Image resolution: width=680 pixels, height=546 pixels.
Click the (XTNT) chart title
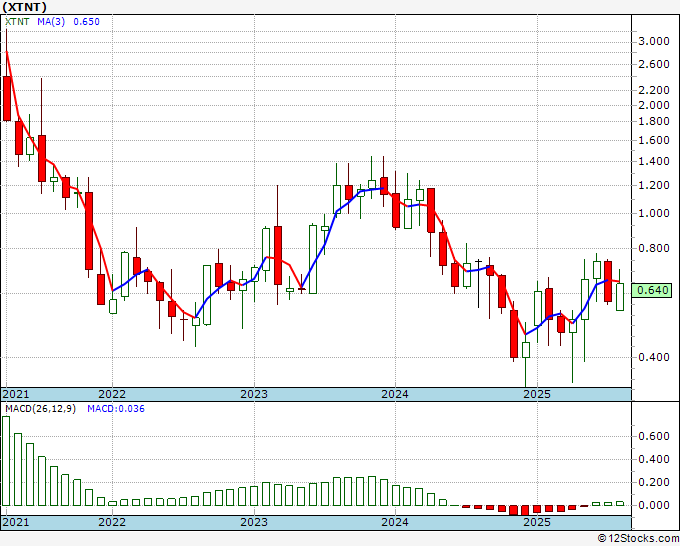tap(24, 7)
